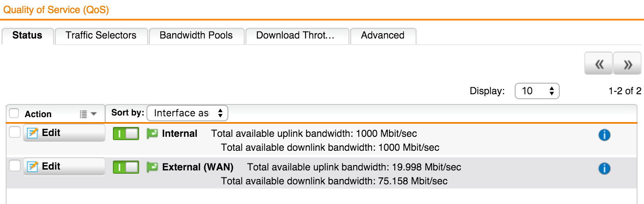
Task: Toggle QoS off for External (WAN) interface
Action: pos(126,167)
